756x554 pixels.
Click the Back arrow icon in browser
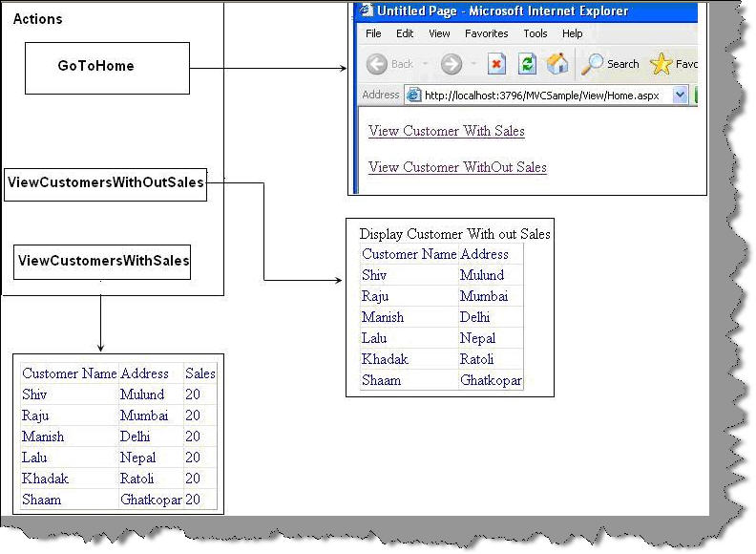pyautogui.click(x=376, y=64)
